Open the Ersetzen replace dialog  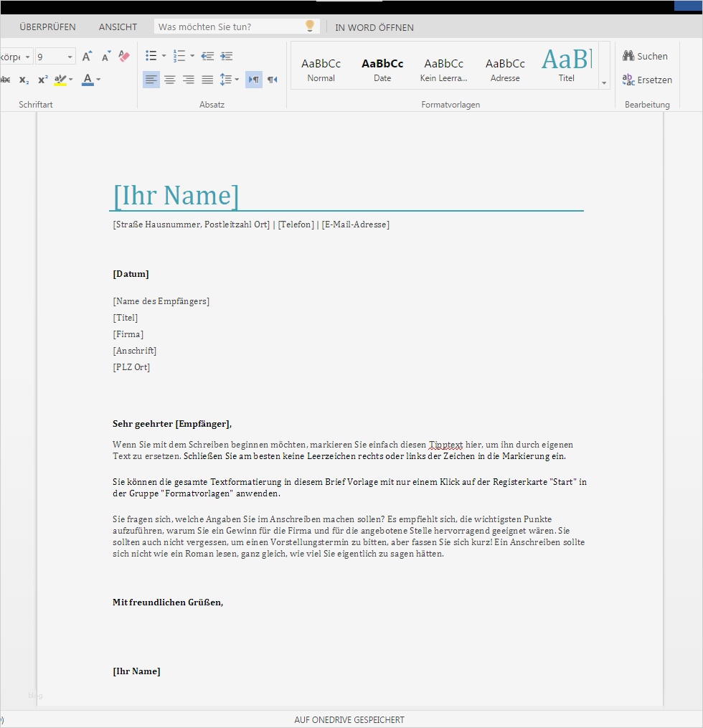tap(646, 80)
